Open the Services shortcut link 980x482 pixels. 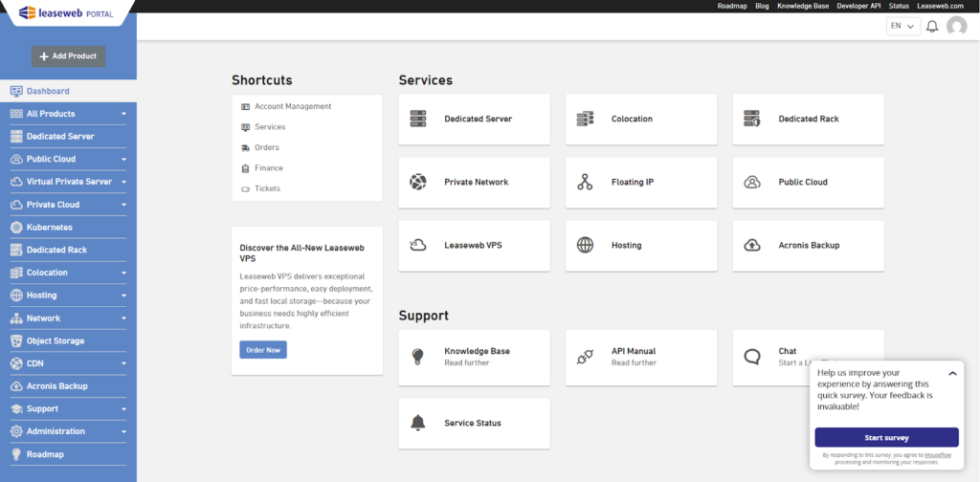(x=270, y=127)
